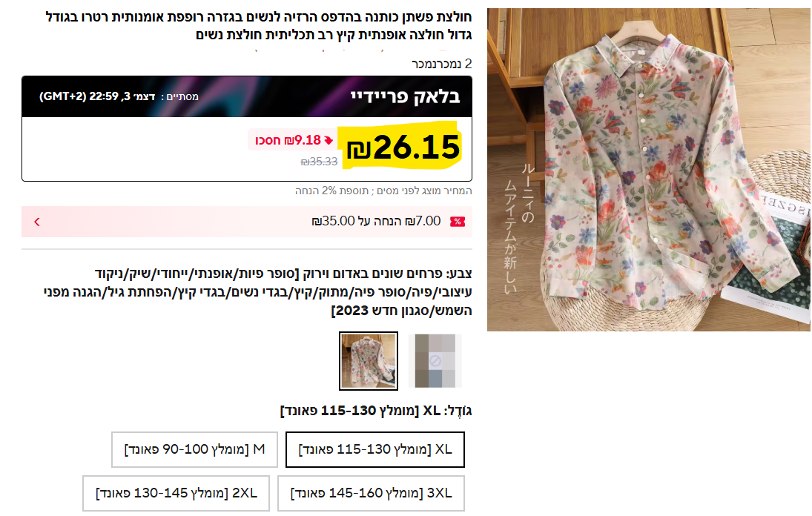This screenshot has height=516, width=812.
Task: Expand the ₪7.00 discount coupon chevron
Action: 37,222
